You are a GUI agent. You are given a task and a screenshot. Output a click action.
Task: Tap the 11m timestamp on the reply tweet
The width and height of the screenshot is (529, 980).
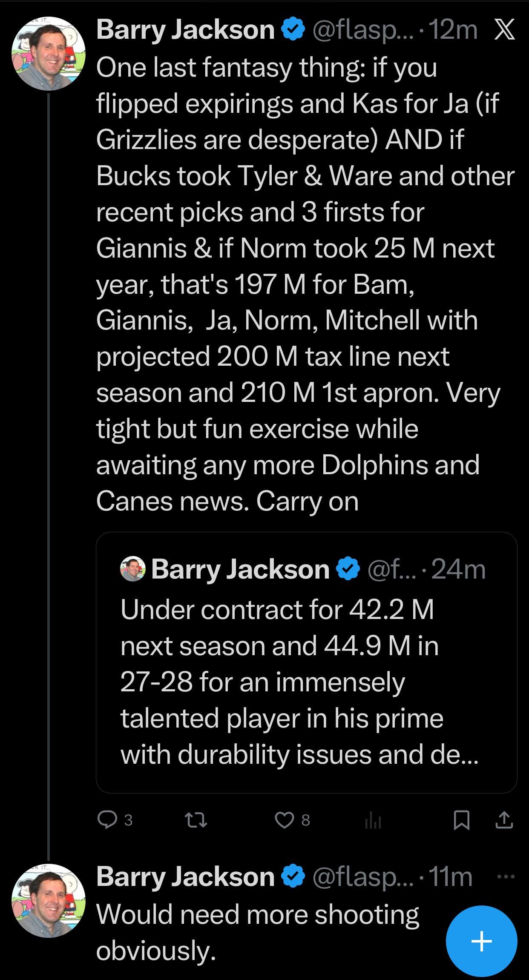click(x=451, y=877)
